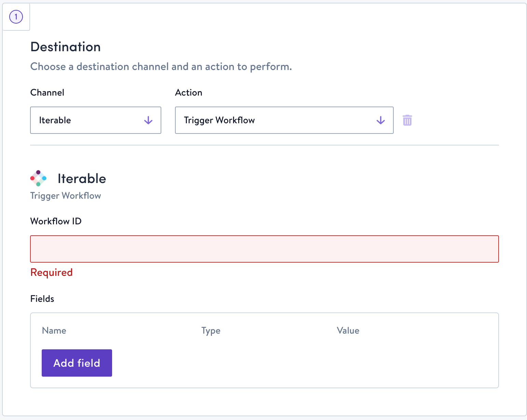This screenshot has height=420, width=527.
Task: Click the step 1 circle badge
Action: (x=16, y=17)
